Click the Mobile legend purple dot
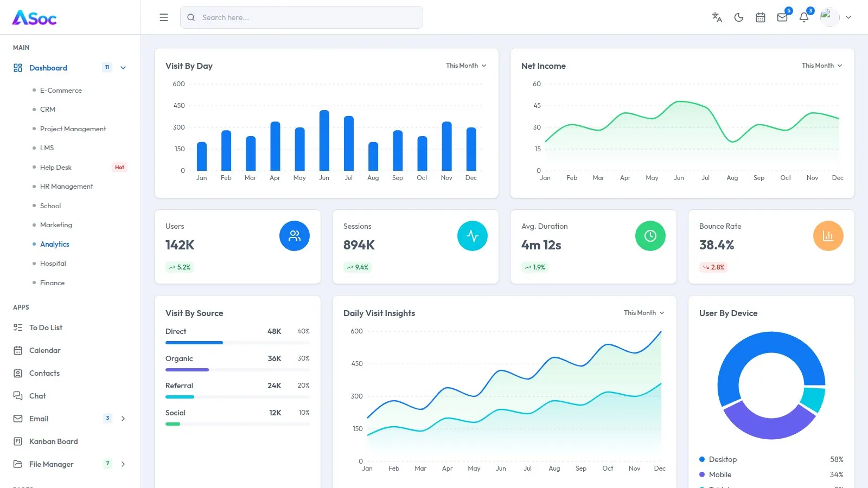This screenshot has width=868, height=488. click(x=702, y=474)
